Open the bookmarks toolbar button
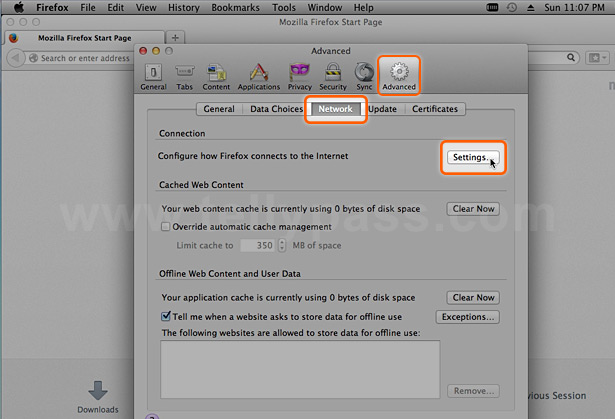This screenshot has width=615, height=419. click(597, 58)
